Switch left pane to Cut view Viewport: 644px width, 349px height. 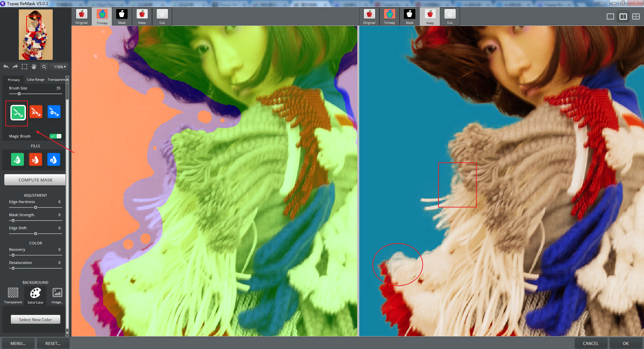[162, 17]
